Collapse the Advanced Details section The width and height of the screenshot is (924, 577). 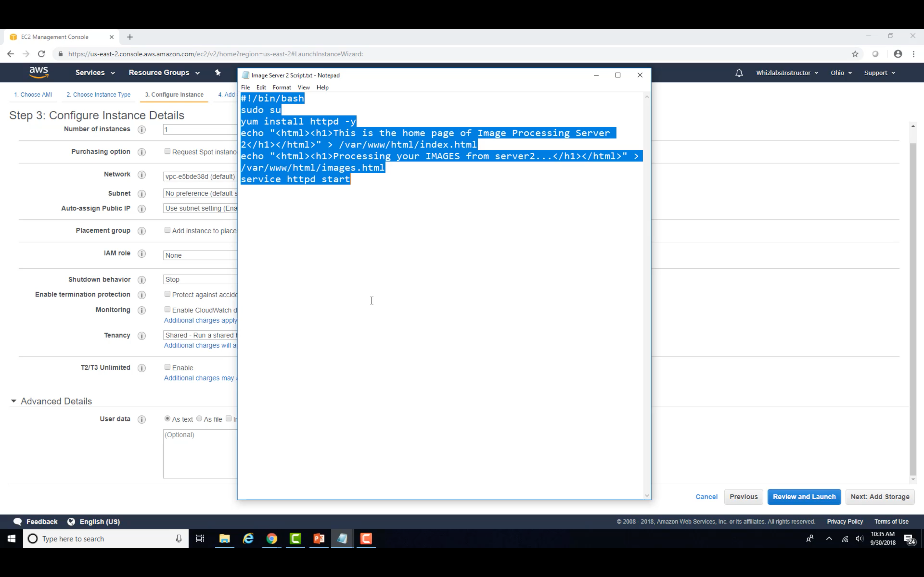14,401
